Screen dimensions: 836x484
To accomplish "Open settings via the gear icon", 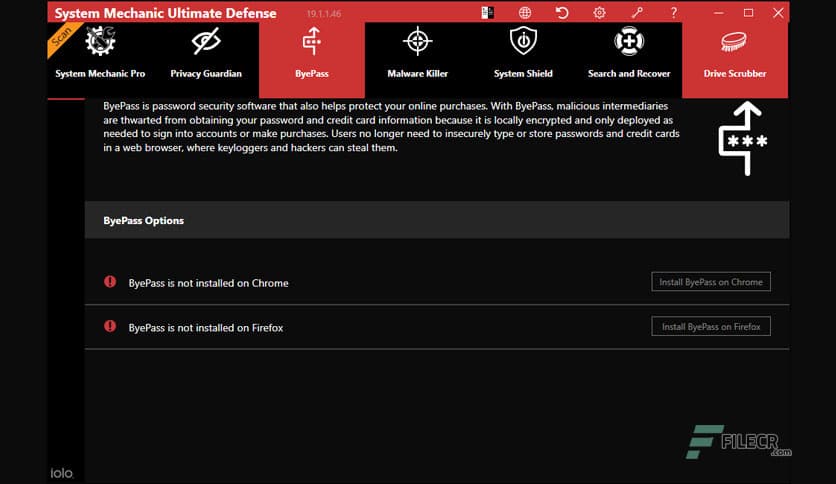I will click(599, 12).
